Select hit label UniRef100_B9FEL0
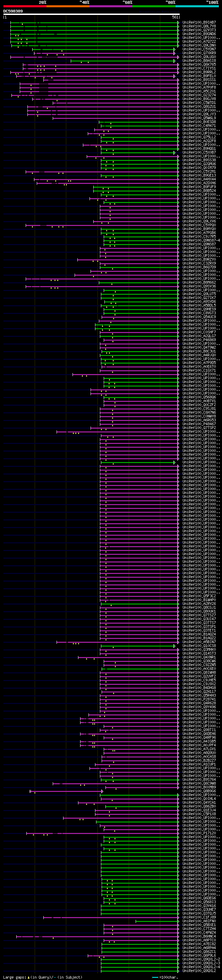This screenshot has height=980, width=222. click(199, 76)
